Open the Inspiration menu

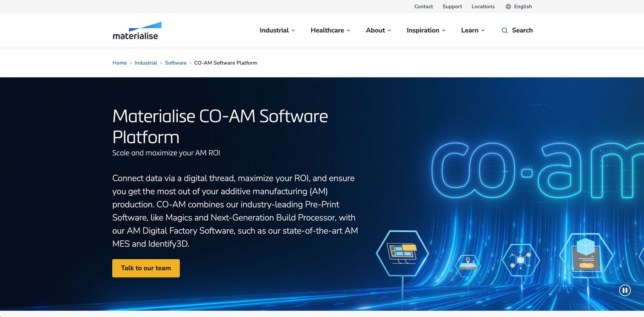(426, 30)
